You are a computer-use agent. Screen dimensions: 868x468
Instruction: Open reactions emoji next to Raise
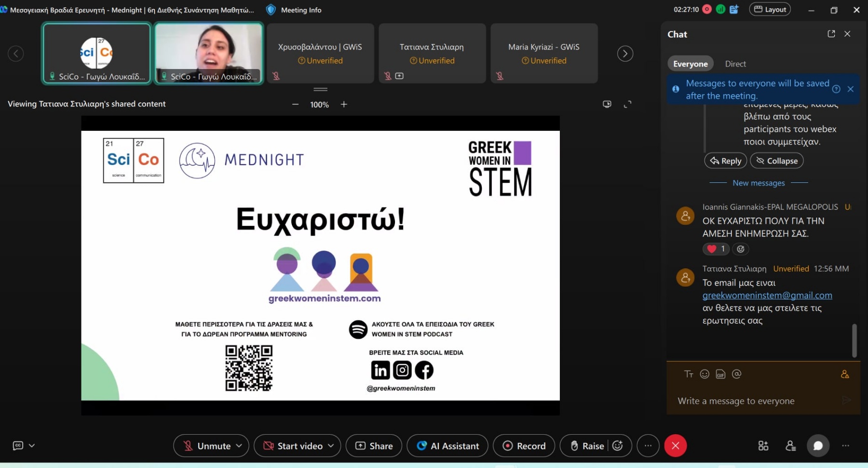[x=618, y=446]
